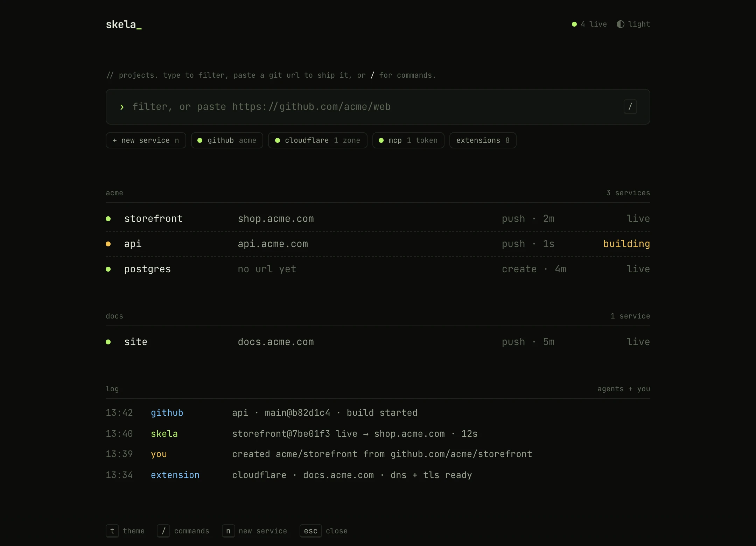Open the cloudflare 1 zone chip

tap(317, 140)
